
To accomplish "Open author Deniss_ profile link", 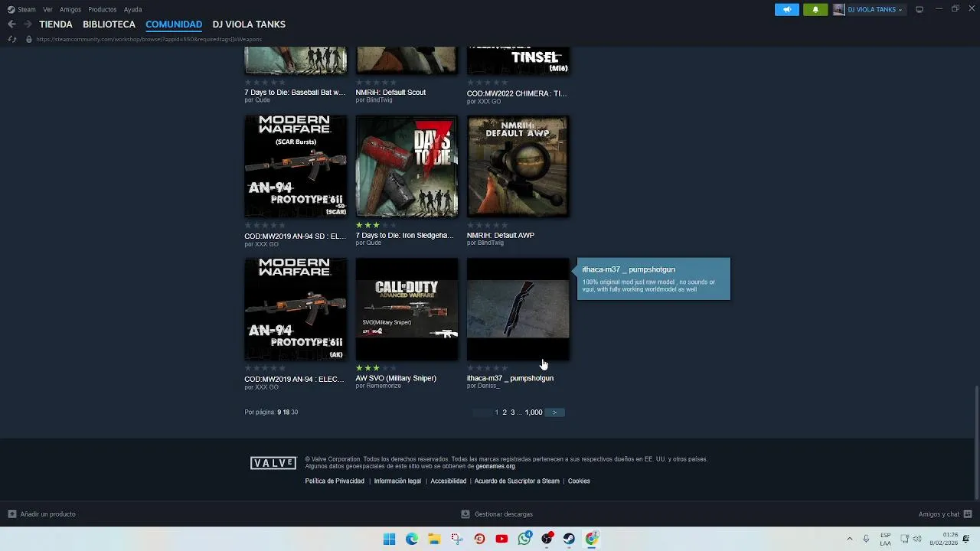I will (488, 386).
